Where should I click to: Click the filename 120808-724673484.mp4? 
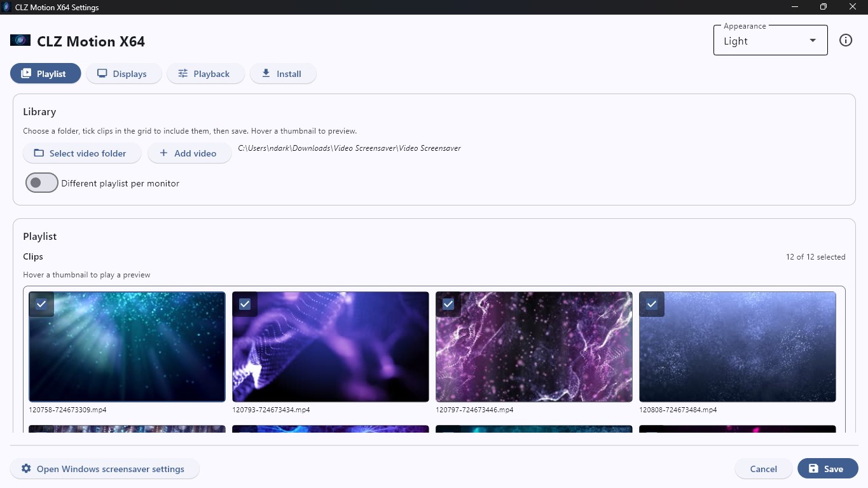(x=678, y=410)
